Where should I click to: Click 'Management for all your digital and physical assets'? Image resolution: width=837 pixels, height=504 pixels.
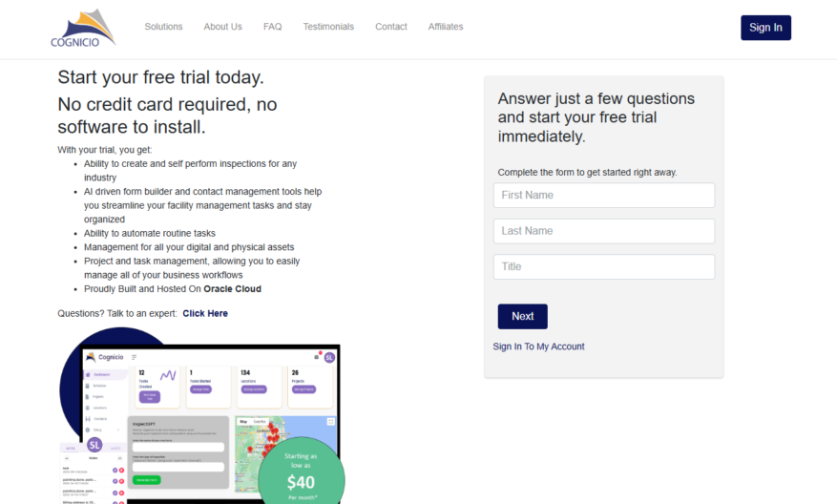tap(189, 247)
